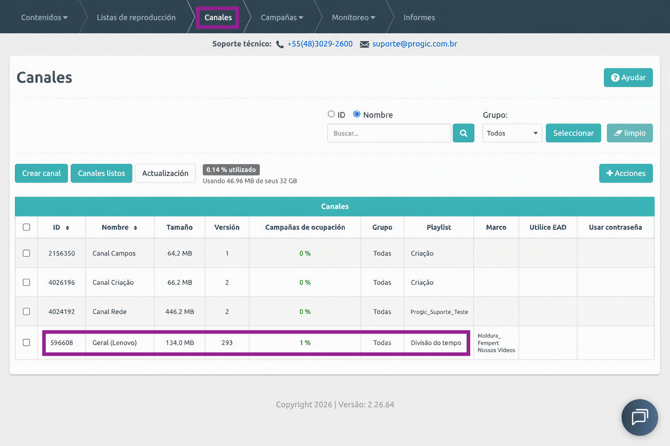
Task: Open the Informes navigation item
Action: pyautogui.click(x=419, y=18)
